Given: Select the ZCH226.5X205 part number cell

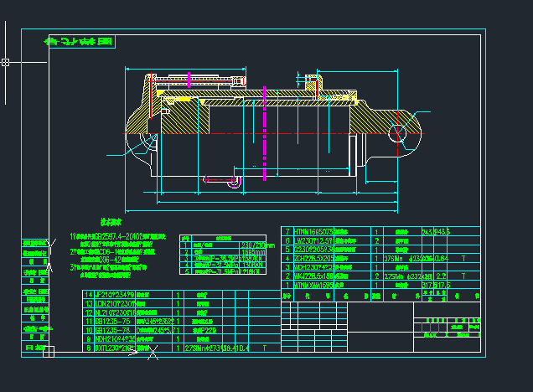Looking at the screenshot, I should 314,258.
